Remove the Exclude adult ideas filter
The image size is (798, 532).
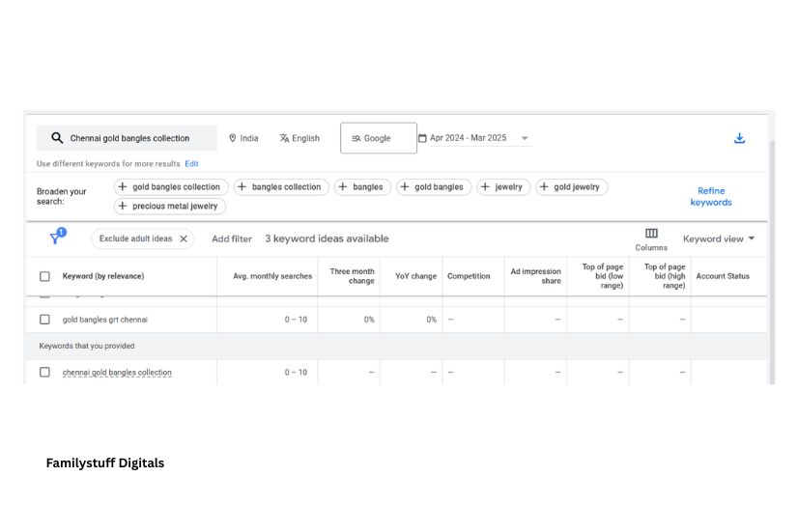184,238
